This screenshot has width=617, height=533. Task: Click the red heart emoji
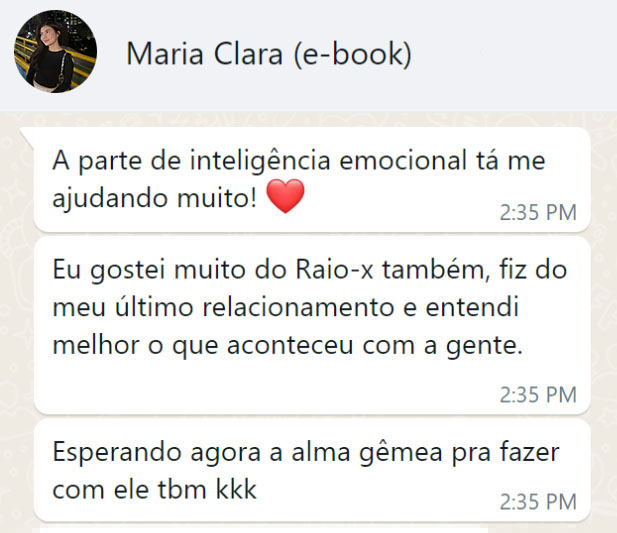(285, 196)
